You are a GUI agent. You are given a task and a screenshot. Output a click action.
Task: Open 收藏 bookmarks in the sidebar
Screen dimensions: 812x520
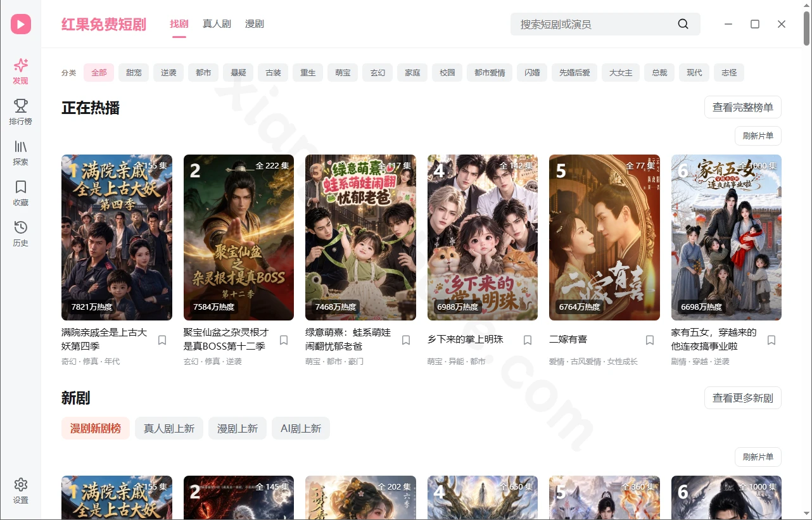(21, 193)
